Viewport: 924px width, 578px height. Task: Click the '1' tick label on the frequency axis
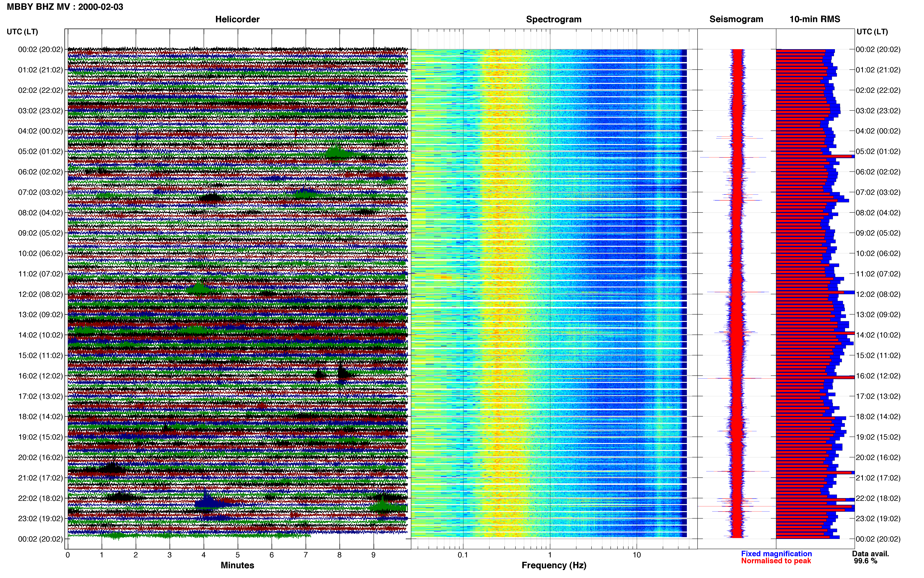click(x=550, y=555)
